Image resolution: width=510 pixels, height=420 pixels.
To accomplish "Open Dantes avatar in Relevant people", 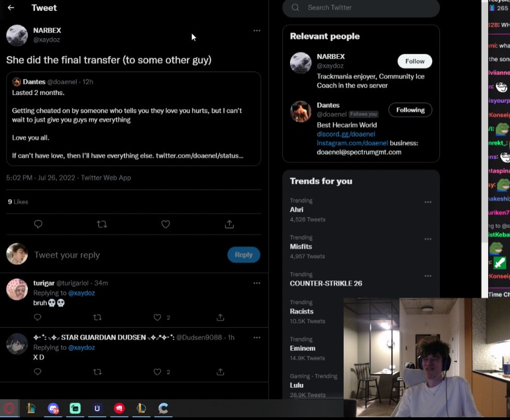I will pyautogui.click(x=300, y=112).
